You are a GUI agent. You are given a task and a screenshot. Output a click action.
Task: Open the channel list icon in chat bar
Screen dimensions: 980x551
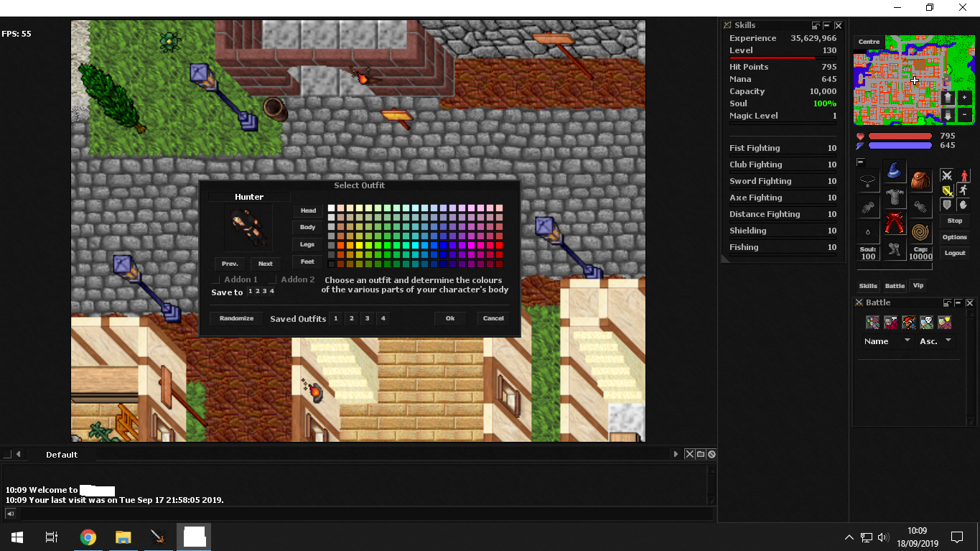click(x=701, y=454)
